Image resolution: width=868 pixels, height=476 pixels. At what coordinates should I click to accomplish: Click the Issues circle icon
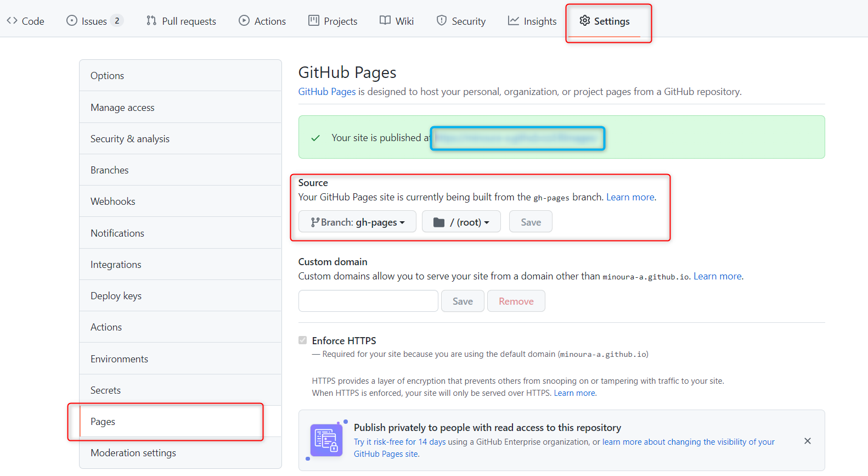click(72, 20)
